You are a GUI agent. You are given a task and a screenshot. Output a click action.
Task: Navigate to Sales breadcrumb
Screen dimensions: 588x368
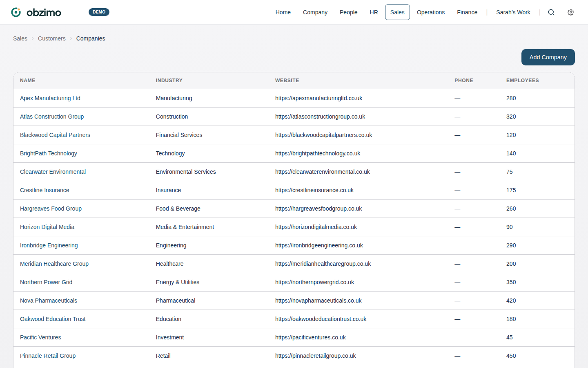20,38
